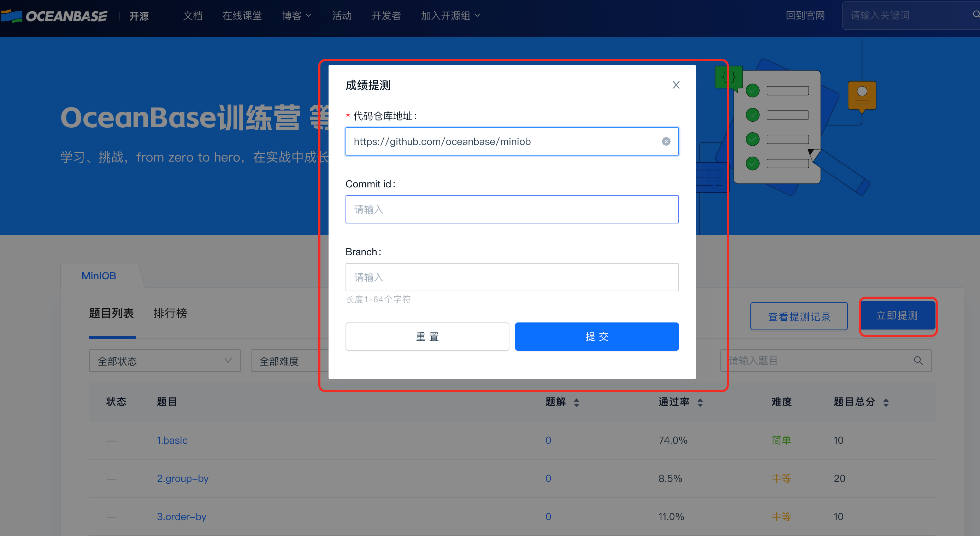Clear the repository URL with the circle-x icon
The image size is (980, 536).
(x=666, y=142)
